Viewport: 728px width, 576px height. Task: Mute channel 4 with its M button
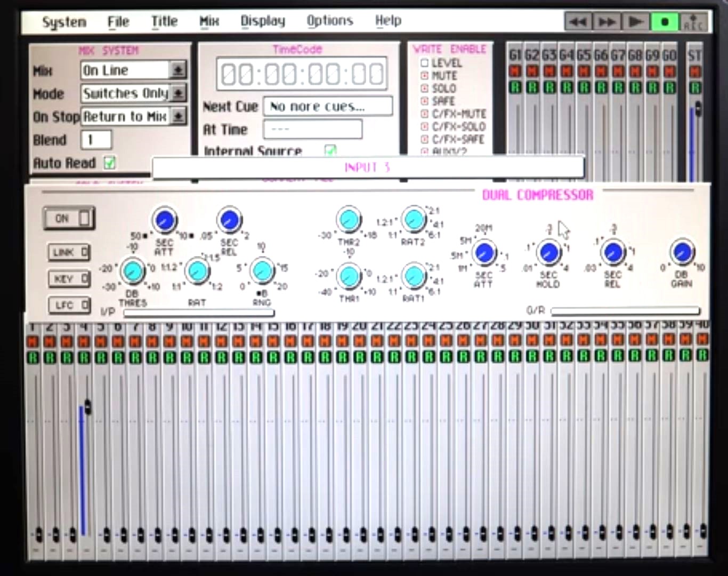(x=84, y=341)
